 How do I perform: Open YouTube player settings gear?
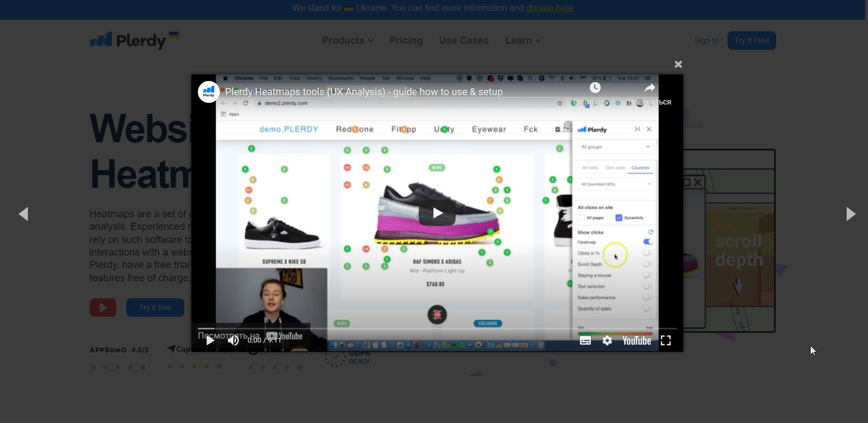coord(607,340)
